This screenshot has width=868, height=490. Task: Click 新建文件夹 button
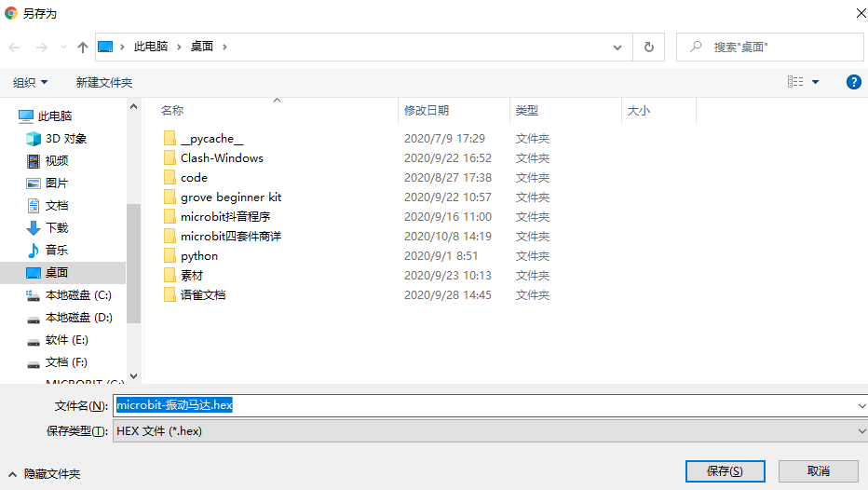[104, 83]
